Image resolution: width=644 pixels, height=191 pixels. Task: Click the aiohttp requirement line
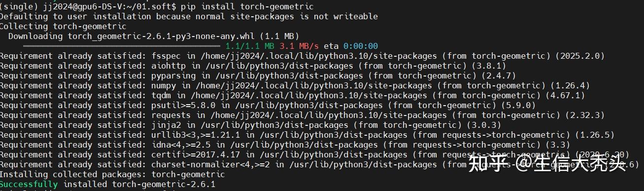coord(253,66)
